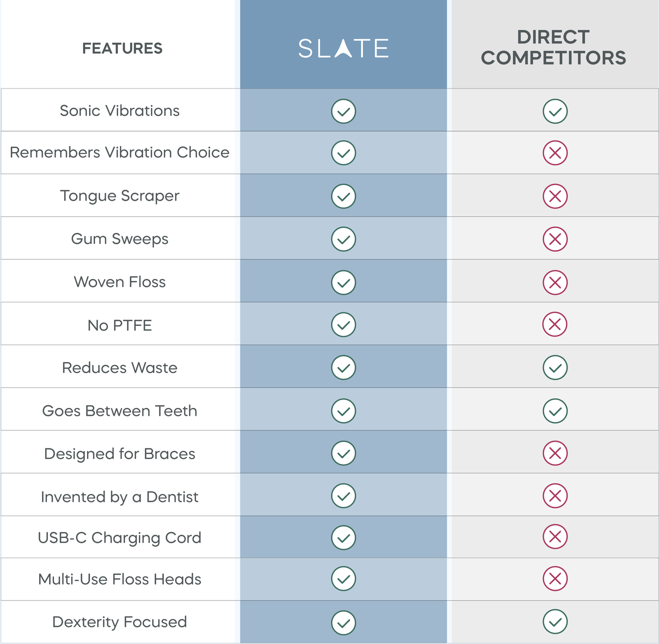Click the FEATURES column heading
Viewport: 659px width, 644px height.
[x=122, y=48]
